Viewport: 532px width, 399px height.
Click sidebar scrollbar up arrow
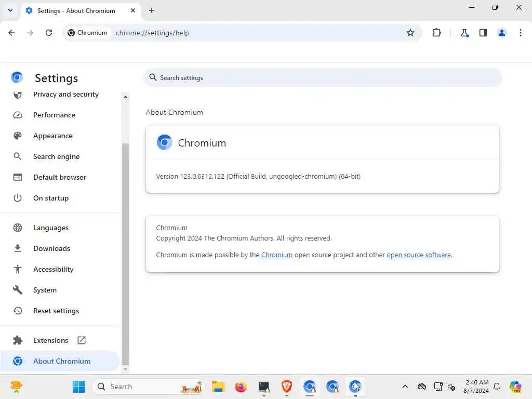coord(126,97)
